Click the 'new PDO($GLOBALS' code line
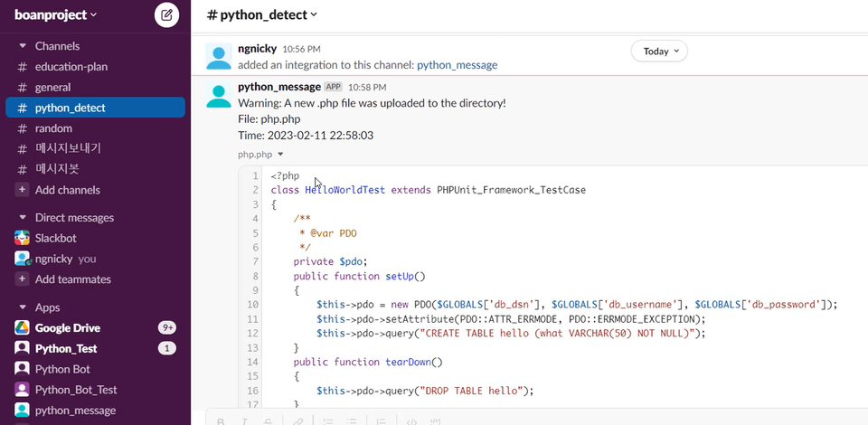 point(578,305)
